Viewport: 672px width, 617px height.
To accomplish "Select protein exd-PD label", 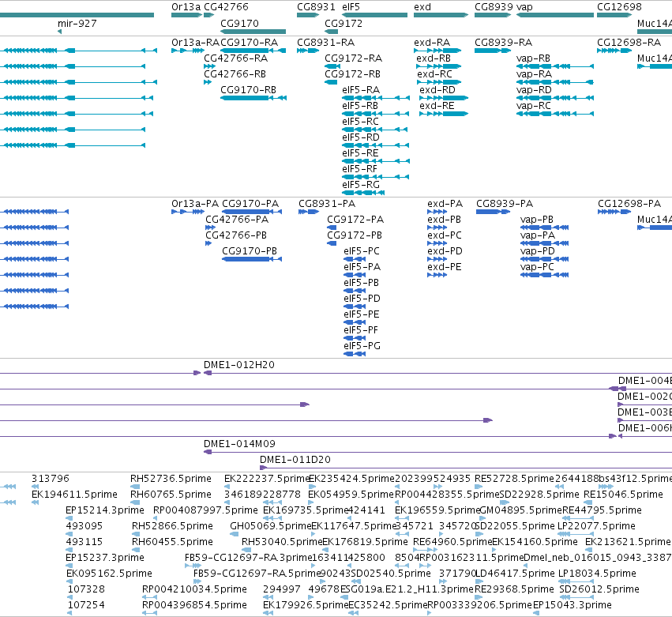I will pos(445,251).
